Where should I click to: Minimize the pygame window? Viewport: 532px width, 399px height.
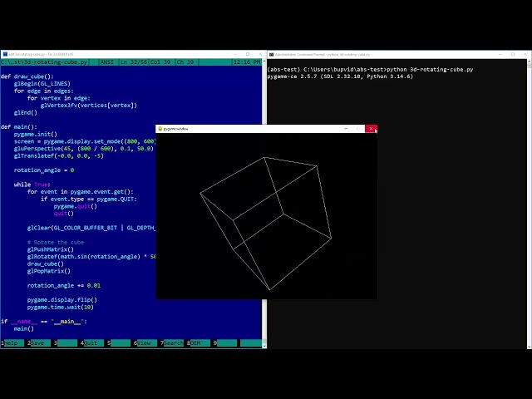click(346, 129)
